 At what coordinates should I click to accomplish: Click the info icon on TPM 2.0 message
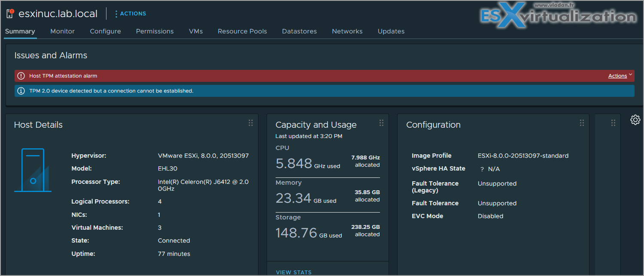pyautogui.click(x=21, y=91)
